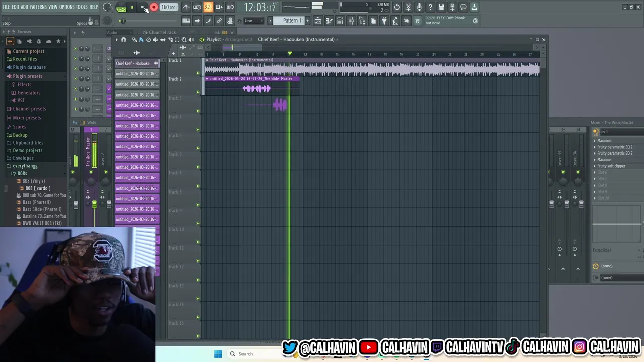The width and height of the screenshot is (644, 362).
Task: Select the playlist Zoom tool
Action: (x=184, y=39)
